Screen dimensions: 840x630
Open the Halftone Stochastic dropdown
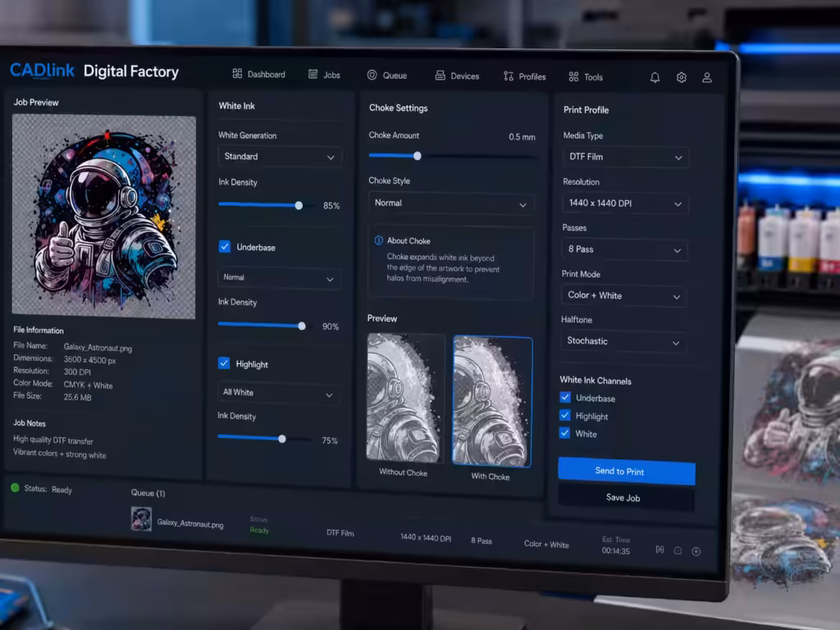623,341
